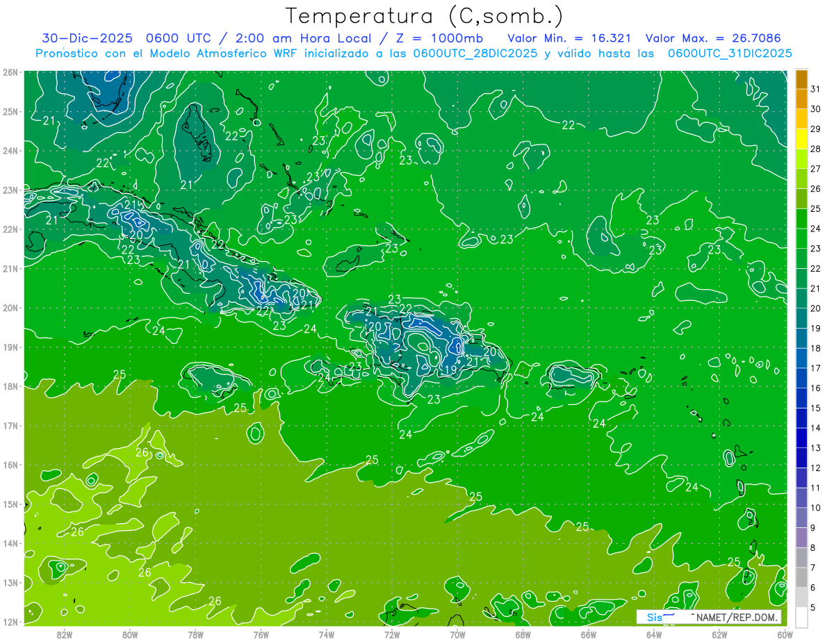The width and height of the screenshot is (834, 644).
Task: Click the "82W" longitude axis label
Action: point(65,634)
